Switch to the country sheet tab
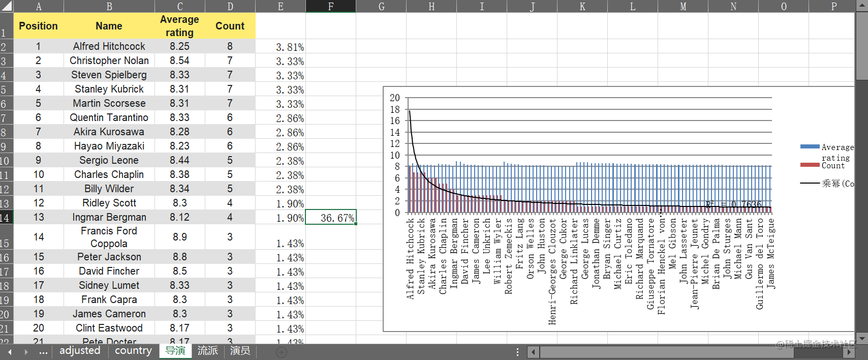868x360 pixels. [133, 351]
